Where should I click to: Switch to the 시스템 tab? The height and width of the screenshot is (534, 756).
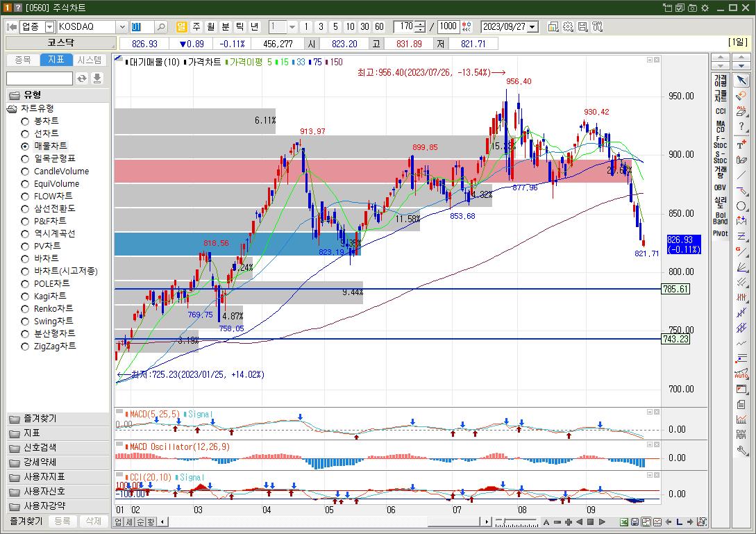[x=90, y=60]
